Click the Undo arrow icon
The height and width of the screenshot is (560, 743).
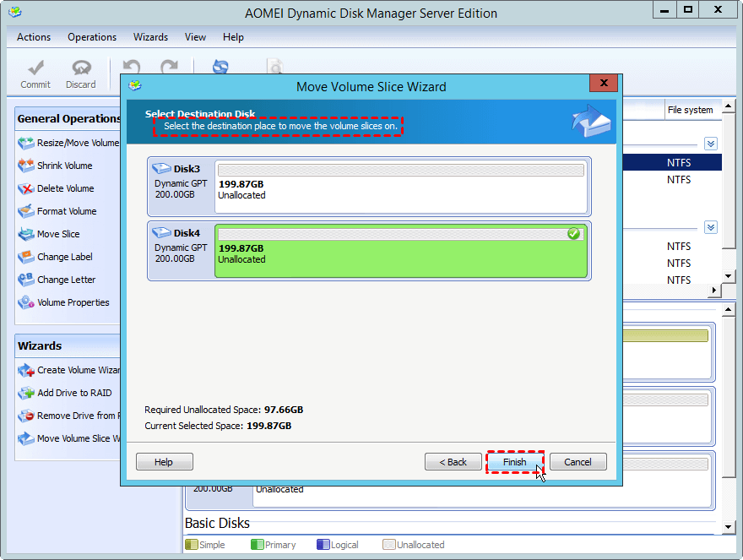(x=132, y=67)
